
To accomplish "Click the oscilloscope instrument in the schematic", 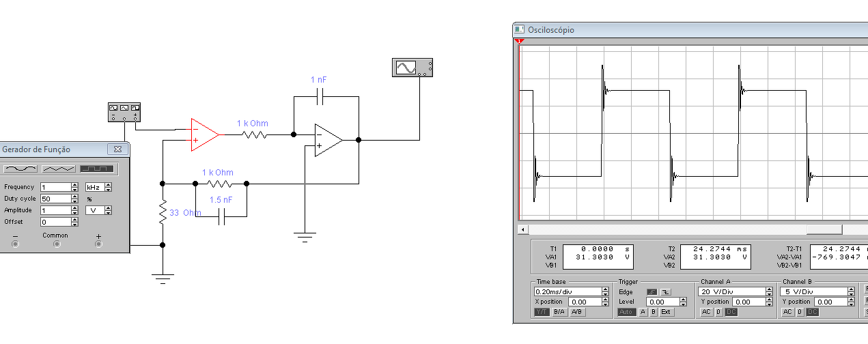I will point(412,67).
